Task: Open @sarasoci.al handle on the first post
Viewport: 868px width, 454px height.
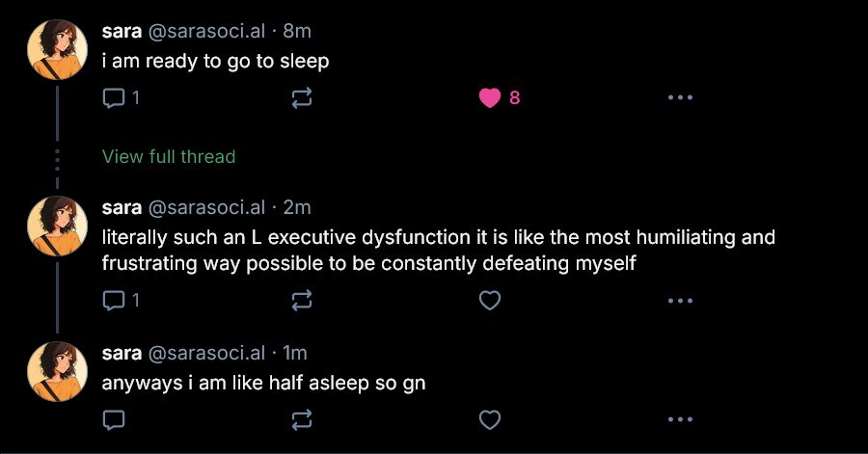Action: coord(206,31)
